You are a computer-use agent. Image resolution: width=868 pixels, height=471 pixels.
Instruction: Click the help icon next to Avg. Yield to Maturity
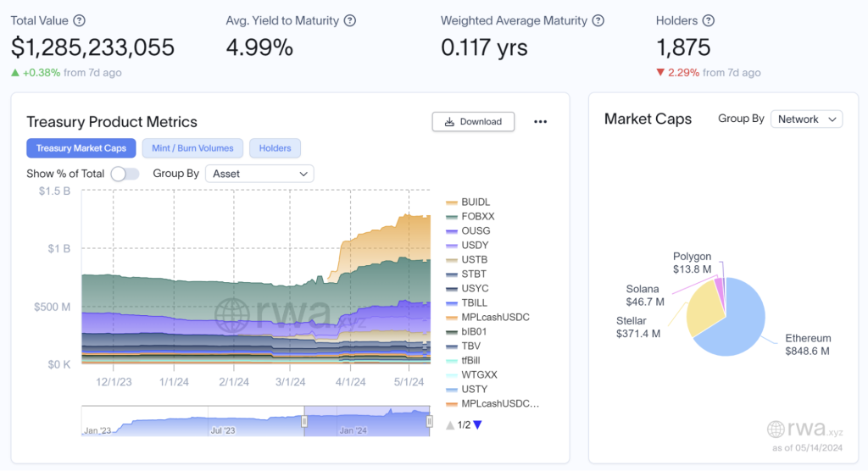tap(350, 20)
